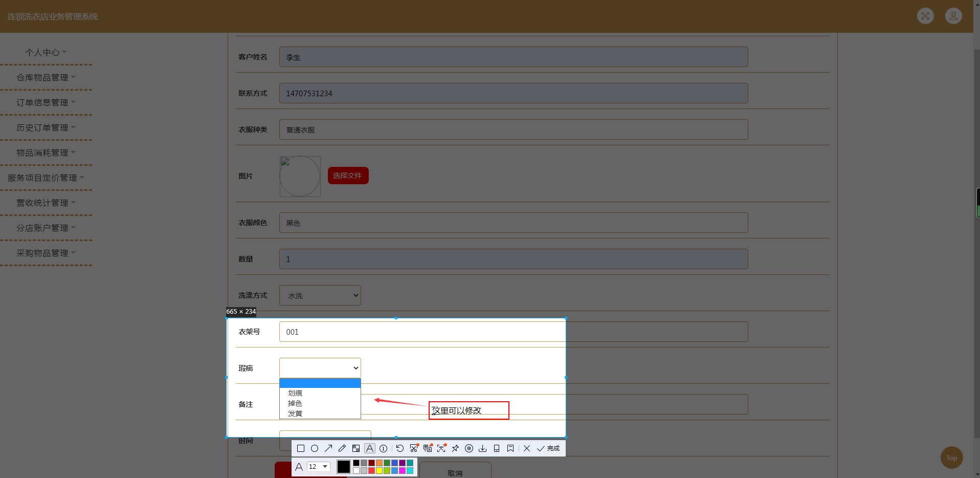Image resolution: width=980 pixels, height=478 pixels.
Task: Save screenshot with download icon
Action: 482,448
